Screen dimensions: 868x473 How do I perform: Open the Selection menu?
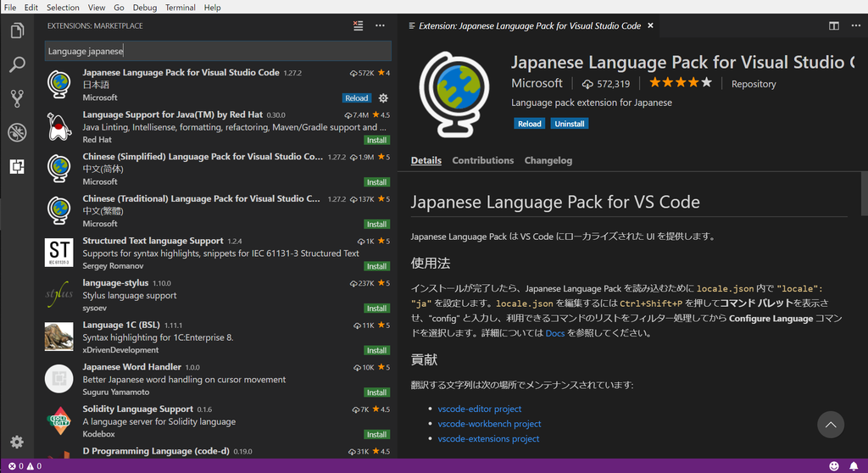point(63,7)
